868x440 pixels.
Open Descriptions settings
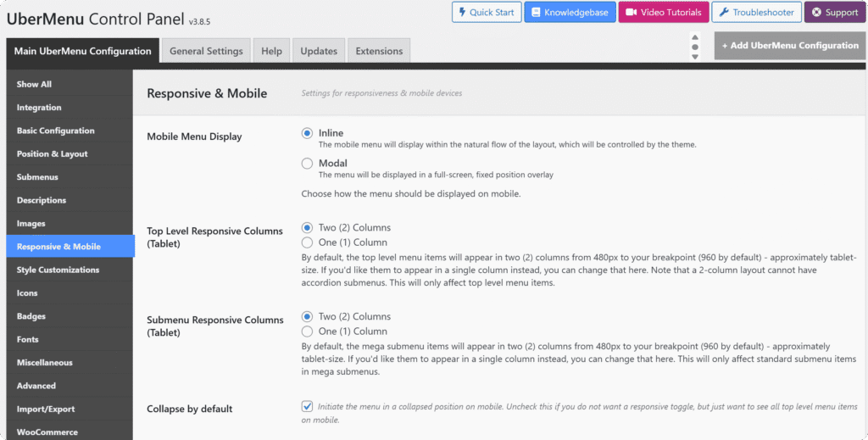coord(70,200)
